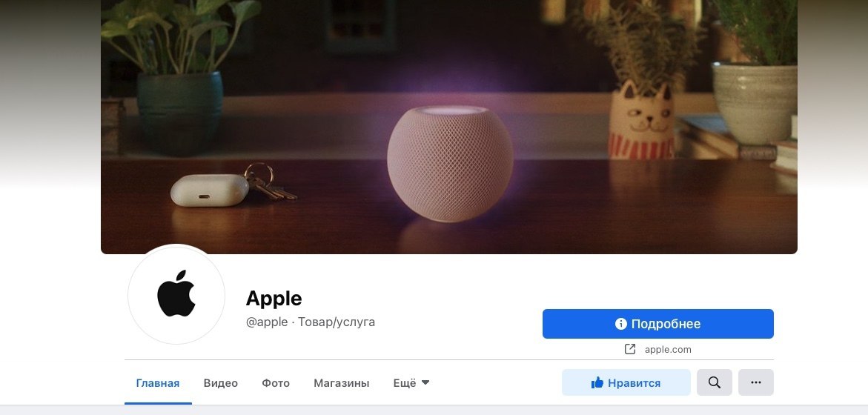Open page search with magnifier icon

pos(714,382)
